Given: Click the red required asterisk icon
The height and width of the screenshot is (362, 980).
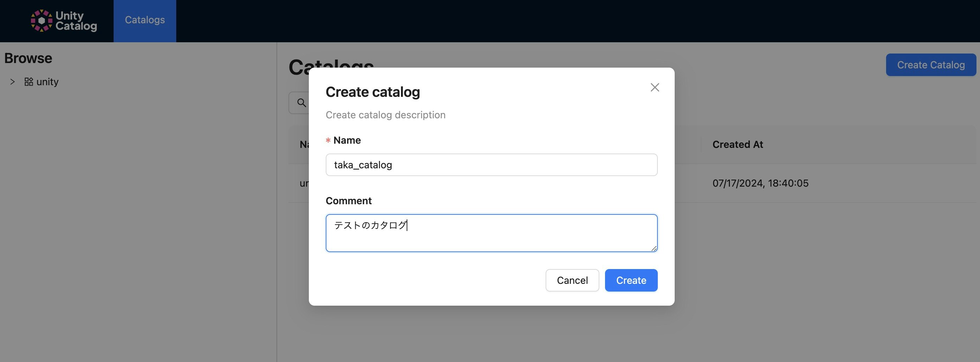Looking at the screenshot, I should pos(328,141).
